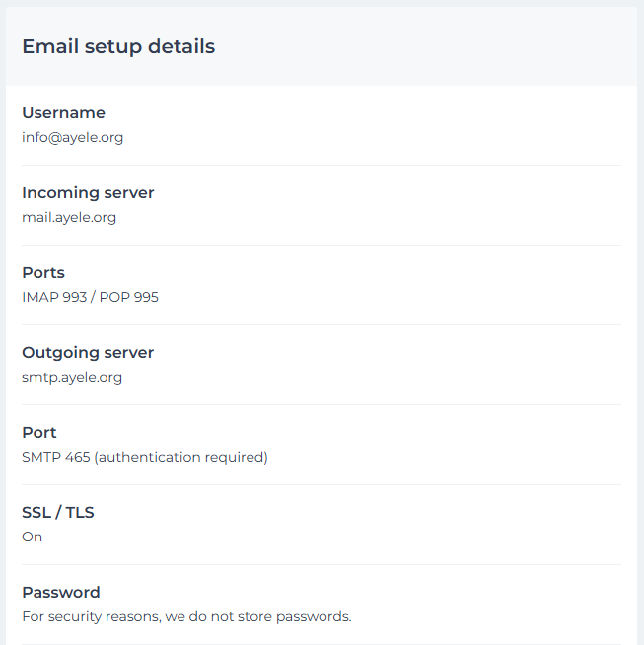Image resolution: width=644 pixels, height=645 pixels.
Task: Click the singular Port label
Action: pos(39,433)
